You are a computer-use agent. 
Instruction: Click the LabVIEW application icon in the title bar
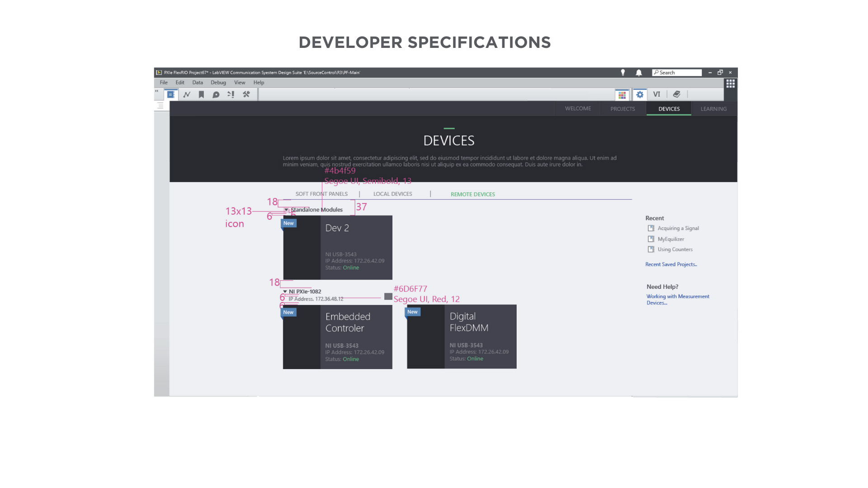(x=159, y=72)
